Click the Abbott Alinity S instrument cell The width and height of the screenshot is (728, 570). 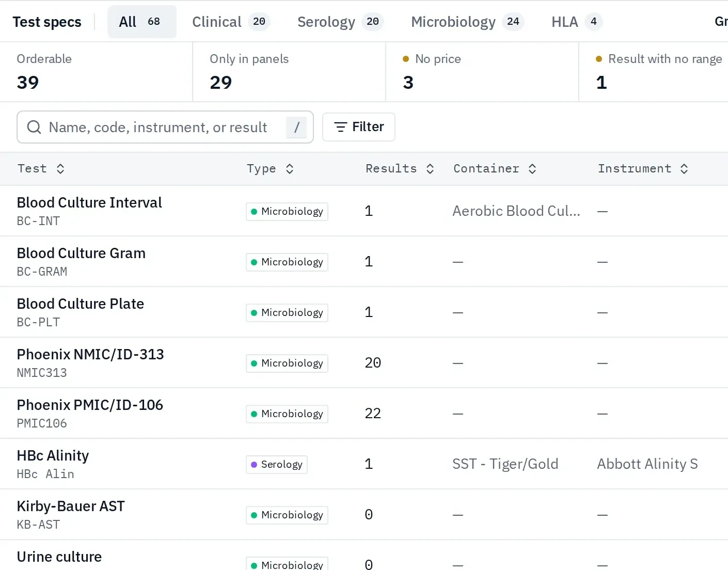(x=647, y=464)
